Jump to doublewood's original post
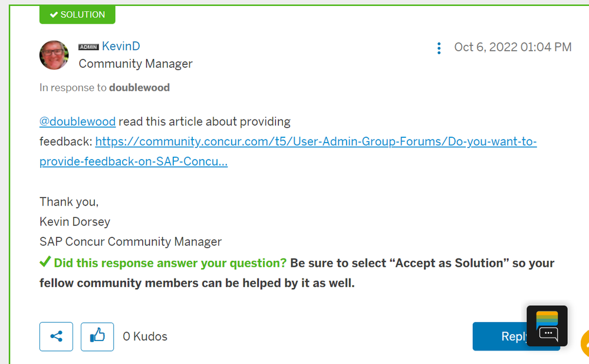Viewport: 589px width, 364px height. point(139,87)
